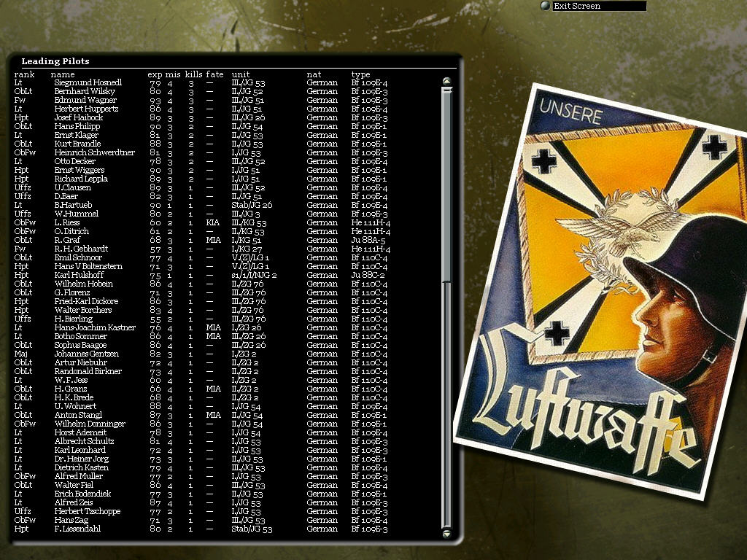Screen dimensions: 747x560
Task: Click the 'exp' column header
Action: pos(155,74)
